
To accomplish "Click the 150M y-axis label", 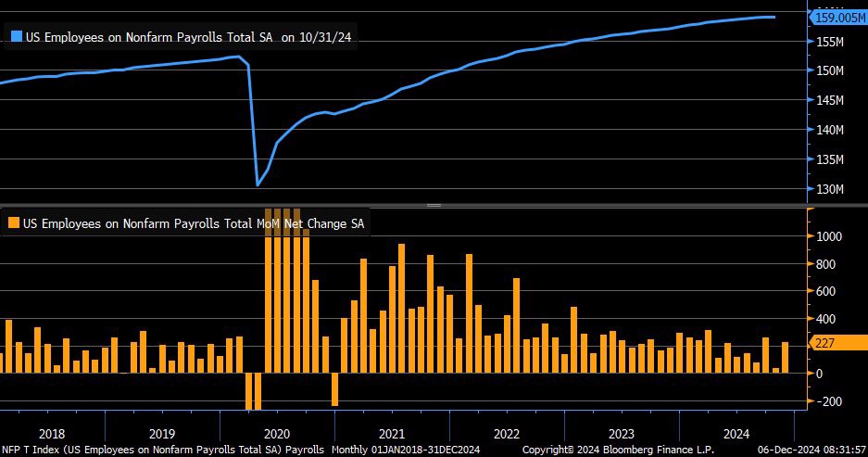I will pos(830,70).
